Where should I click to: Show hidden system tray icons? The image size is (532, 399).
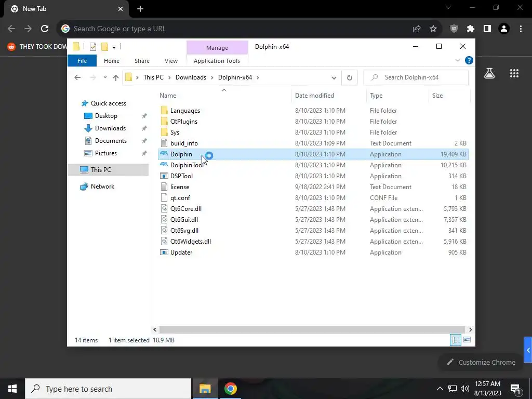coord(440,389)
